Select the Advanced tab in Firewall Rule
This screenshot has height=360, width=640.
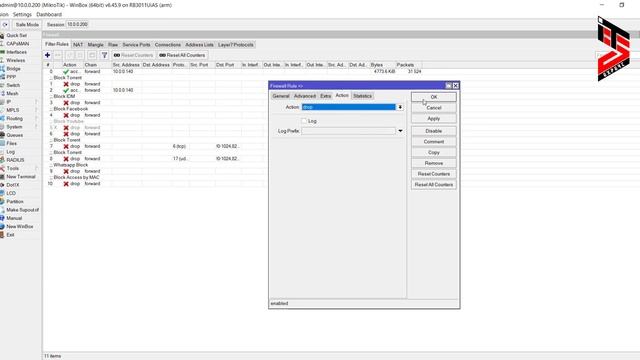pyautogui.click(x=305, y=96)
